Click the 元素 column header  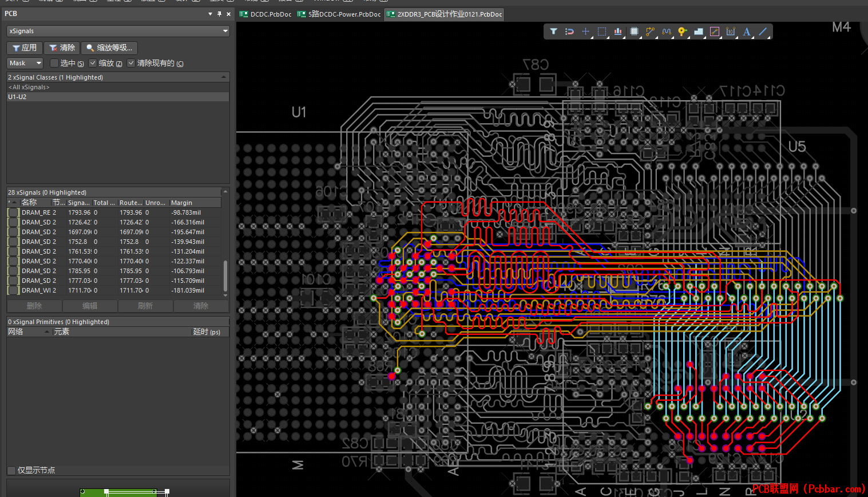point(121,332)
